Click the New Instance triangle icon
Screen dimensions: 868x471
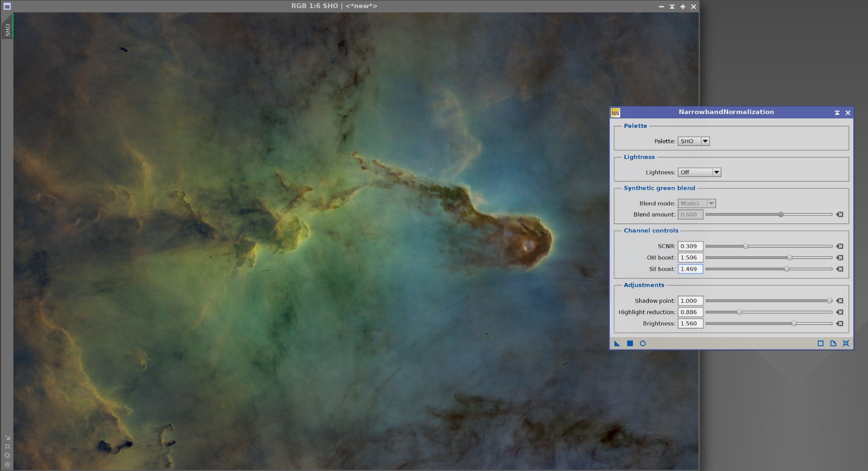[617, 344]
